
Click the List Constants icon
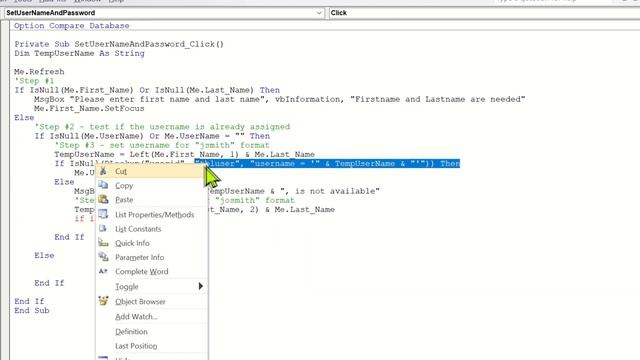[103, 229]
